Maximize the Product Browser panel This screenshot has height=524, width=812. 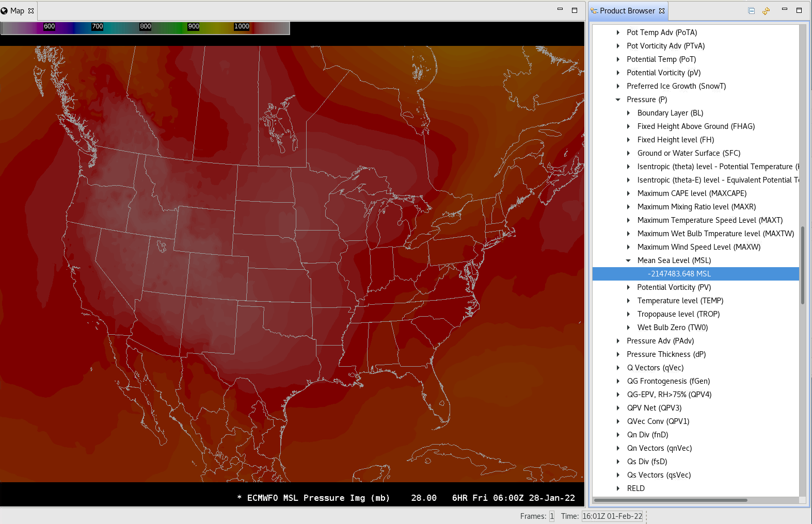coord(799,10)
